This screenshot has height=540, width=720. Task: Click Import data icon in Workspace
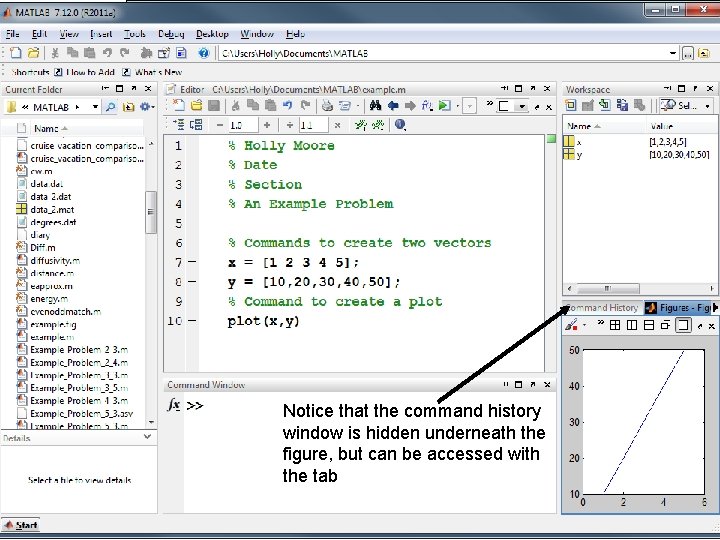(x=605, y=106)
